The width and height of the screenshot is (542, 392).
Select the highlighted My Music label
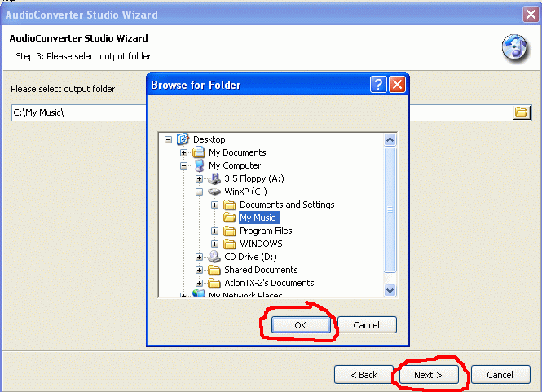point(258,218)
